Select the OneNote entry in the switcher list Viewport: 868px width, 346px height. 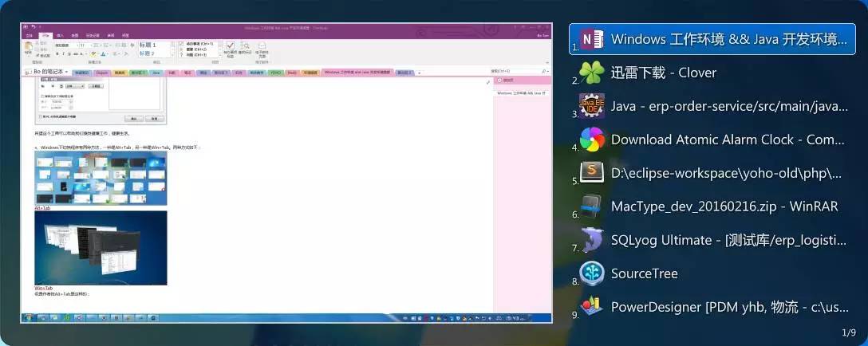(x=712, y=39)
